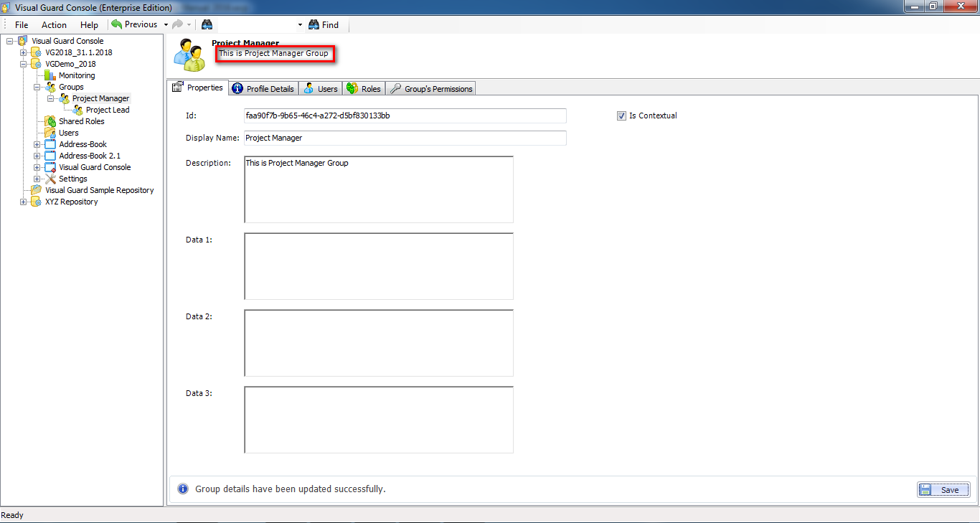
Task: Expand the VG2018_31.1.2018 repository node
Action: pos(23,52)
